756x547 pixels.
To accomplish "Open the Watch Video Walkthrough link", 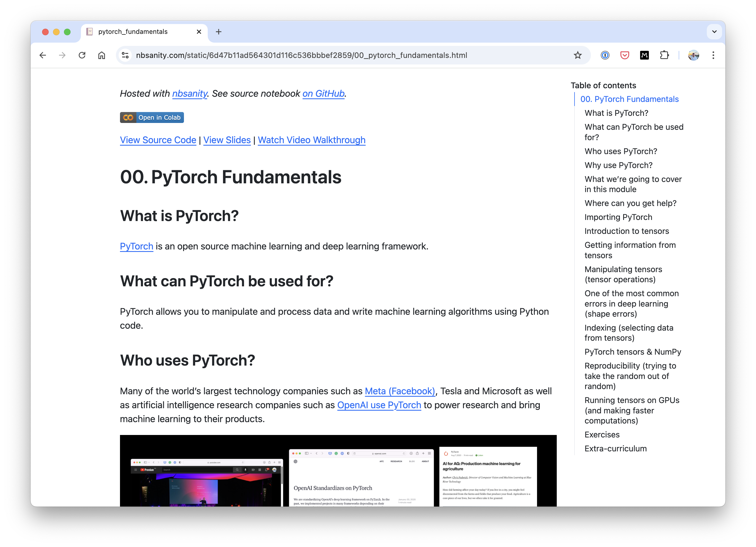I will coord(312,140).
